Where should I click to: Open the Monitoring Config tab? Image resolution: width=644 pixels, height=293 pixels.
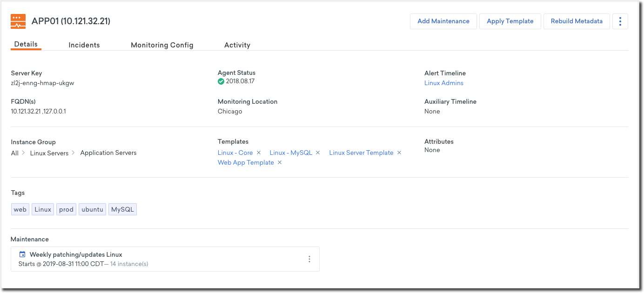pos(162,45)
